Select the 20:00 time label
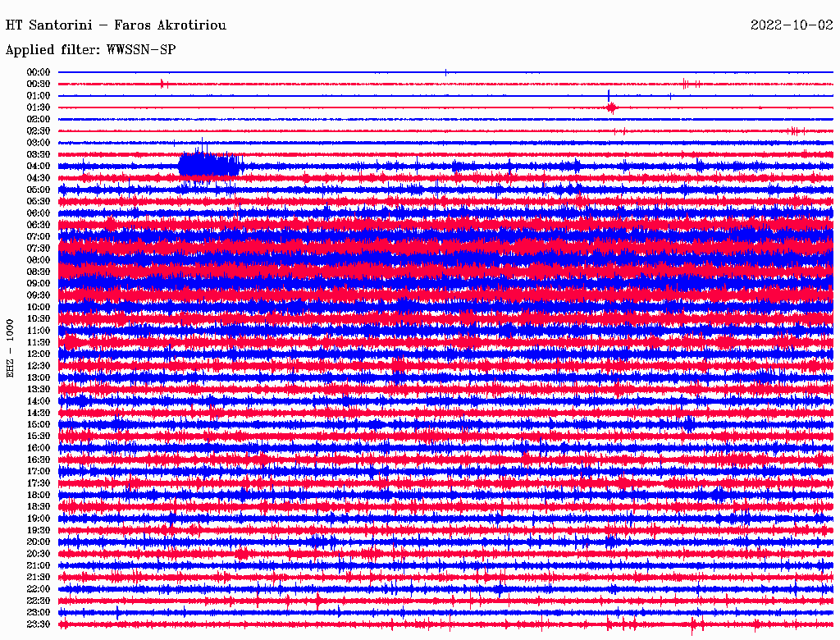The image size is (840, 640). pos(39,542)
